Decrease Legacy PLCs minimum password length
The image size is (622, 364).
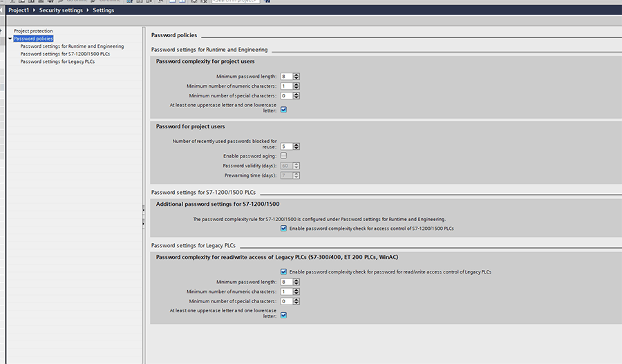click(296, 283)
